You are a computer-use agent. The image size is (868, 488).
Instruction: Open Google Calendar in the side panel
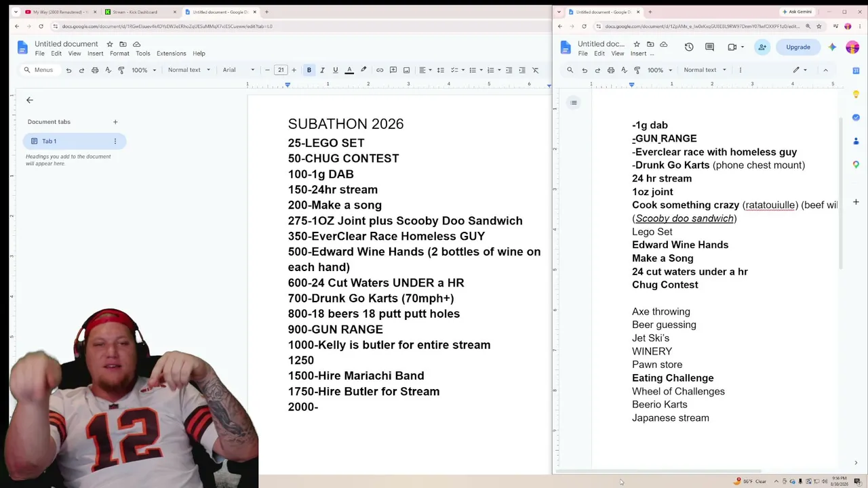point(856,70)
